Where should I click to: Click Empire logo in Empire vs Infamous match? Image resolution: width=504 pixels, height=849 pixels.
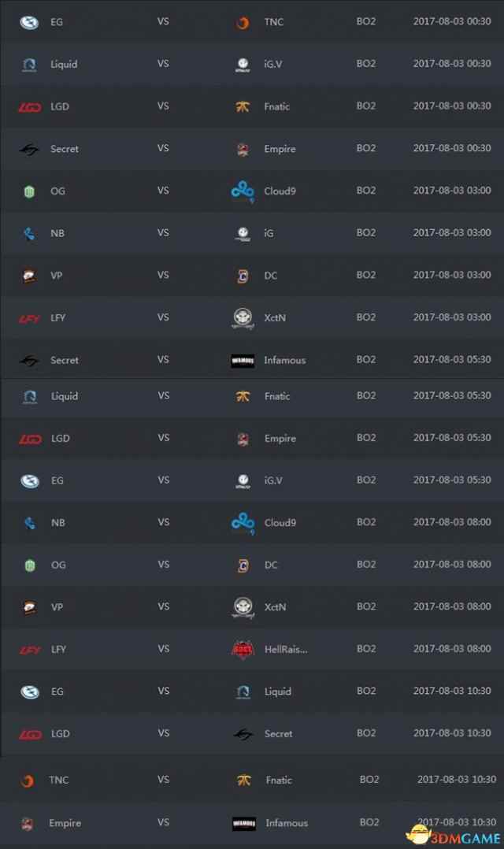[27, 824]
